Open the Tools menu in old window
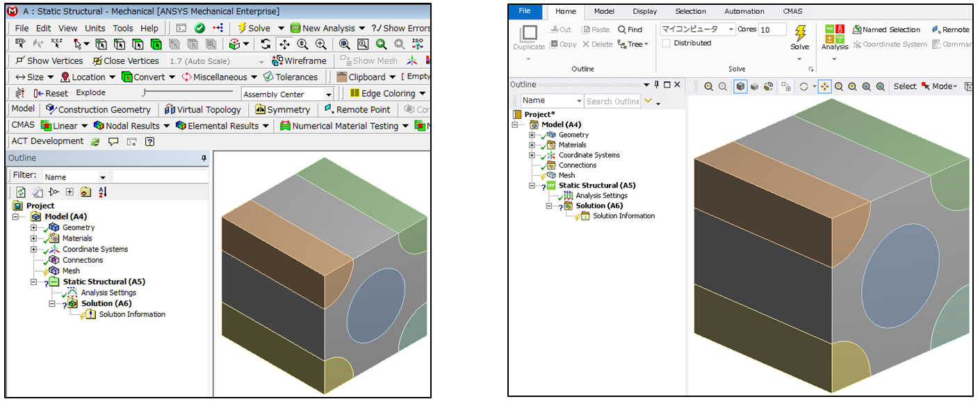The height and width of the screenshot is (406, 980). 123,28
